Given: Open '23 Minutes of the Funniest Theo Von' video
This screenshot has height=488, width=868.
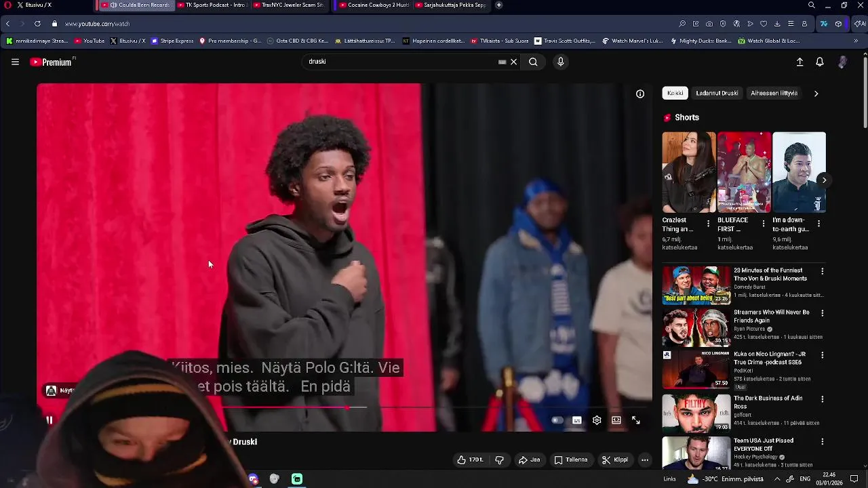Looking at the screenshot, I should click(696, 285).
